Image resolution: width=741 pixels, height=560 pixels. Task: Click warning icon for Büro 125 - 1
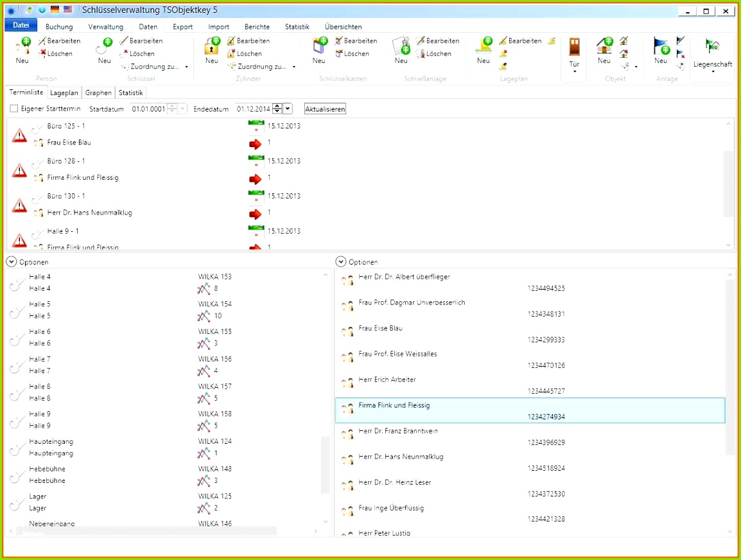click(19, 136)
